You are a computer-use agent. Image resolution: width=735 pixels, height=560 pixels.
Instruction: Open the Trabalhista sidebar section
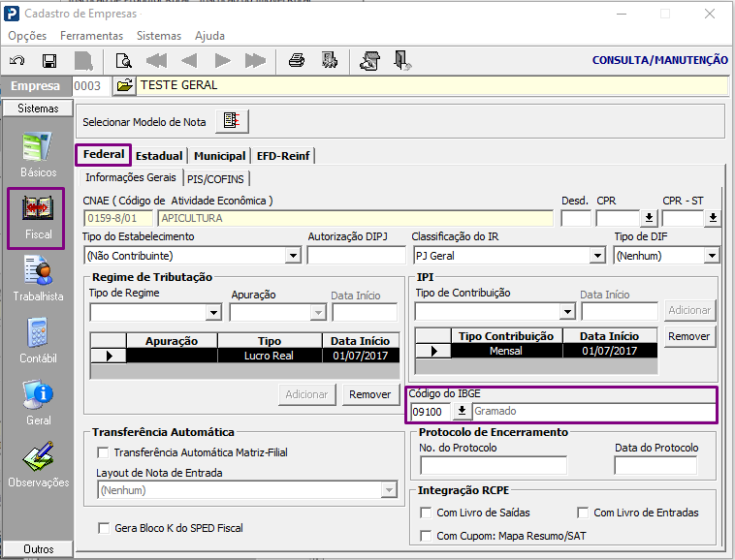[38, 279]
